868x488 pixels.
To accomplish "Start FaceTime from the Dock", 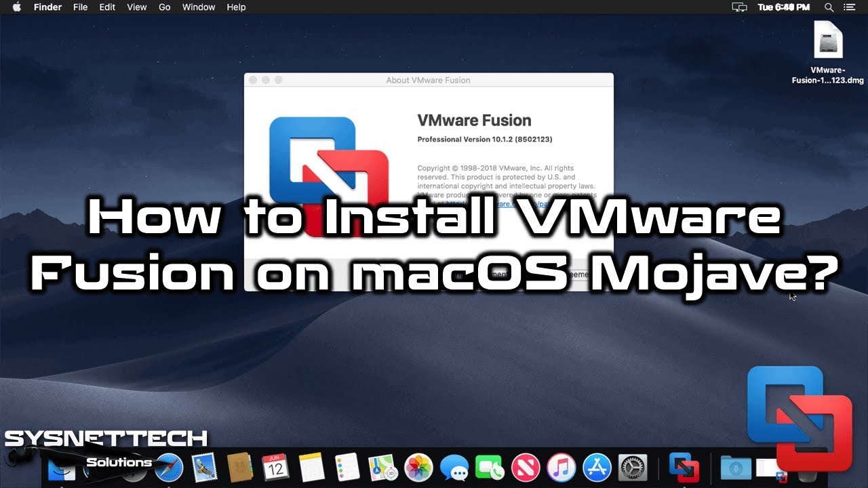I will tap(490, 468).
